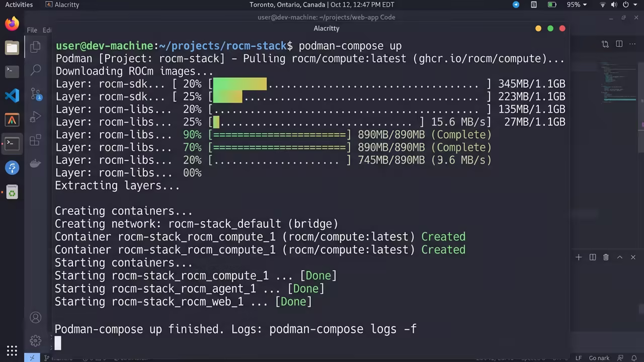Viewport: 644px width, 362px height.
Task: Maximize Alacritty with green button
Action: [x=550, y=29]
